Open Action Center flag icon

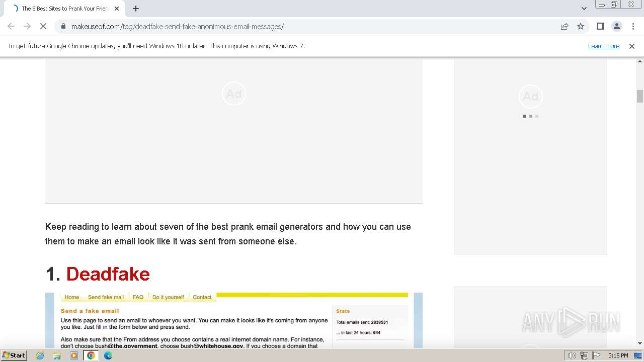pyautogui.click(x=596, y=355)
